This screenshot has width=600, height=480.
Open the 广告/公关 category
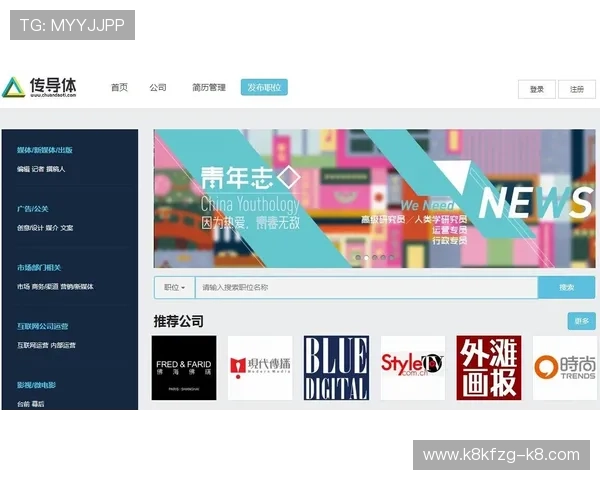[x=33, y=209]
